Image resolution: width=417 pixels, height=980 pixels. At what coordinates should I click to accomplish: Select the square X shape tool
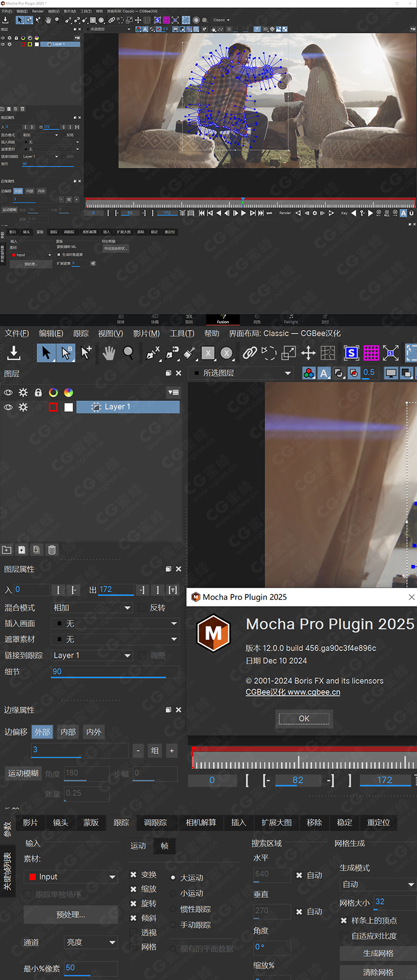208,353
